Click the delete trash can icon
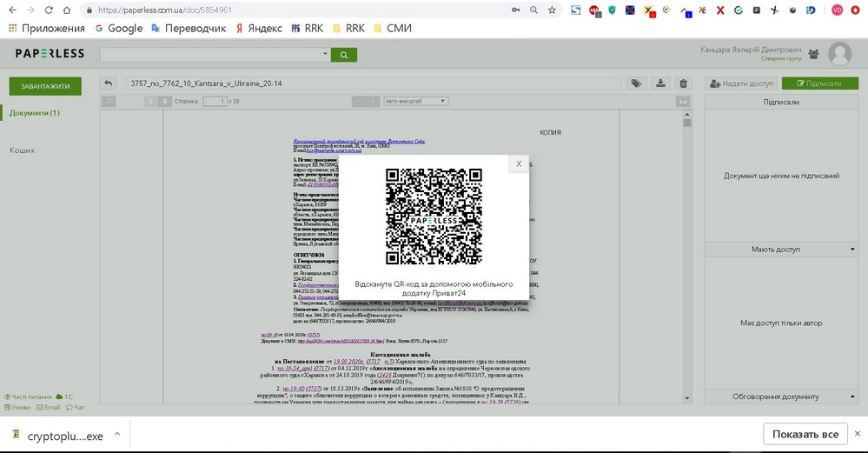 click(x=684, y=83)
